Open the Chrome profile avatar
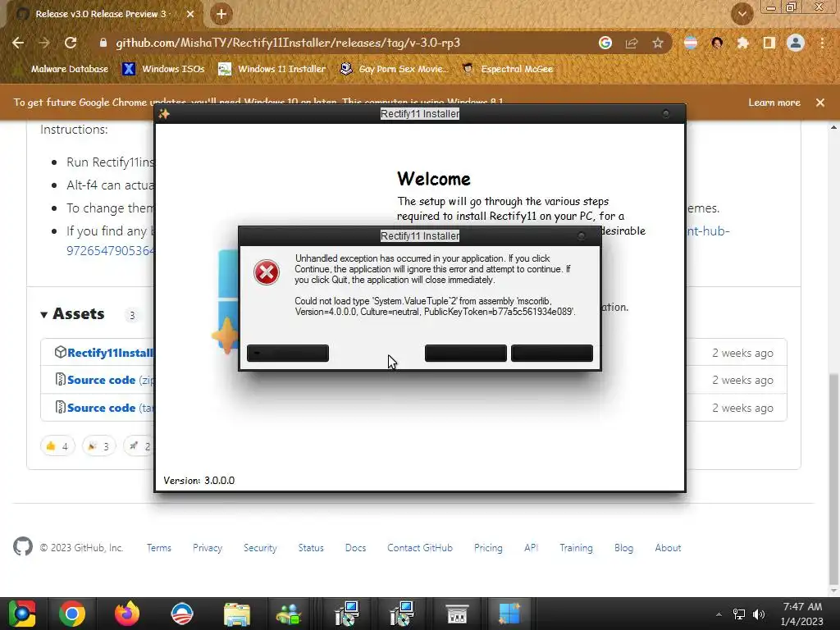This screenshot has width=840, height=630. click(x=796, y=43)
